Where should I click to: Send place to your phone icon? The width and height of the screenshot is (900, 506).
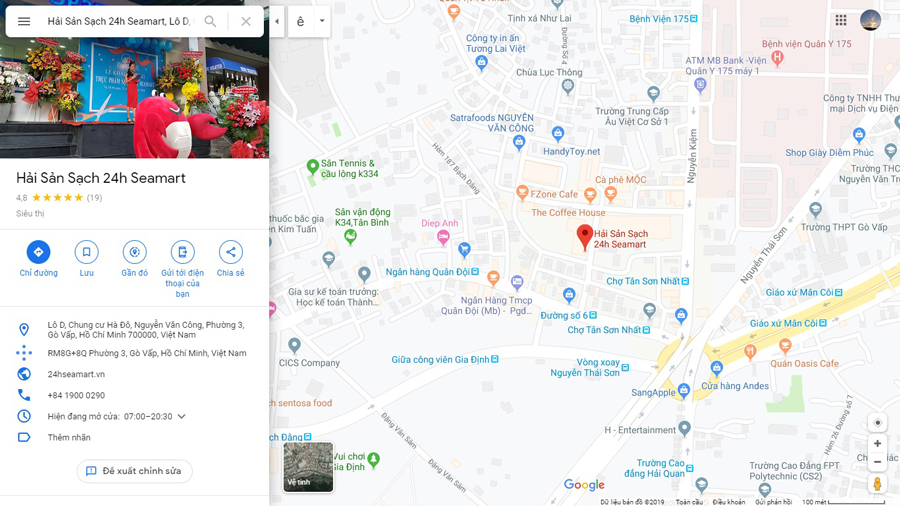coord(183,252)
